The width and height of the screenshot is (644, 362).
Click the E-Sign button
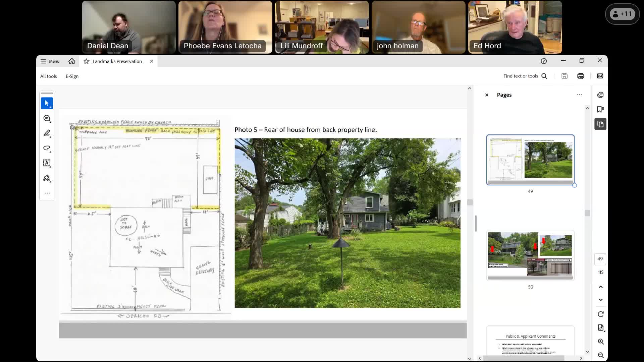click(x=72, y=76)
